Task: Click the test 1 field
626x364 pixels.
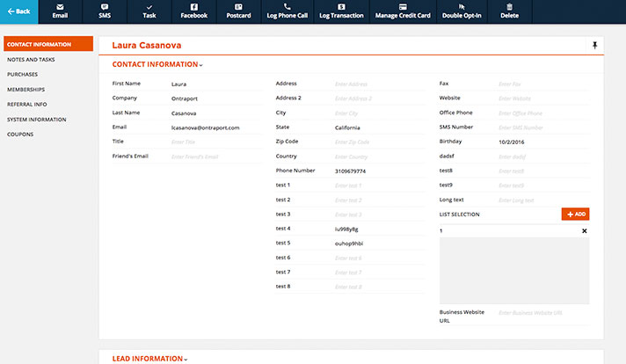Action: [x=380, y=186]
